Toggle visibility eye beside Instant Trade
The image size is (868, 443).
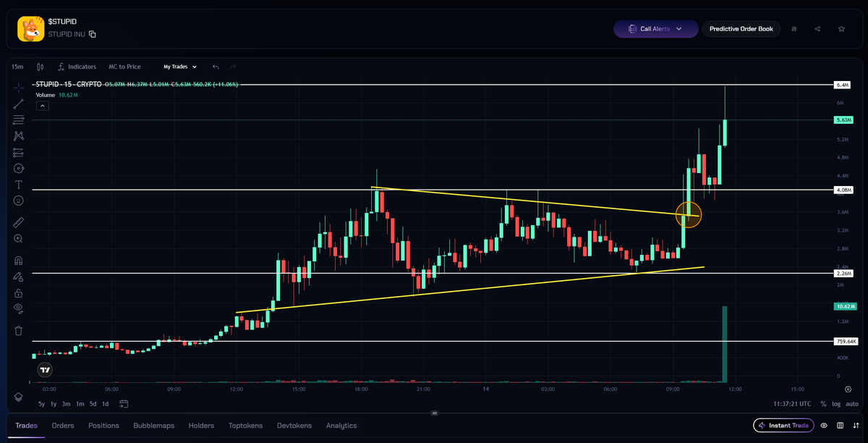[x=824, y=426]
